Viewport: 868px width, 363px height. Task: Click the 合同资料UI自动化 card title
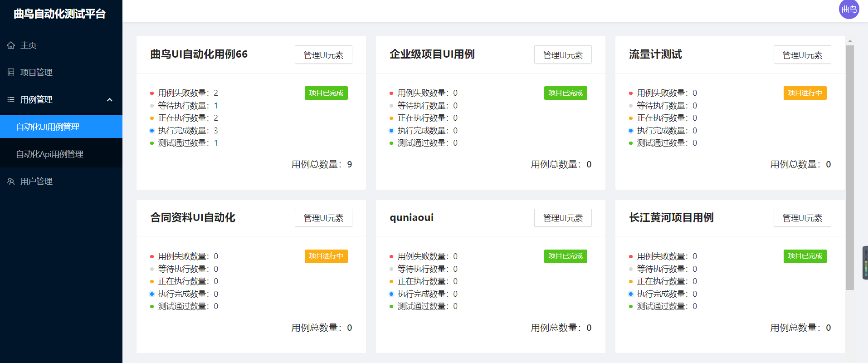(x=193, y=218)
